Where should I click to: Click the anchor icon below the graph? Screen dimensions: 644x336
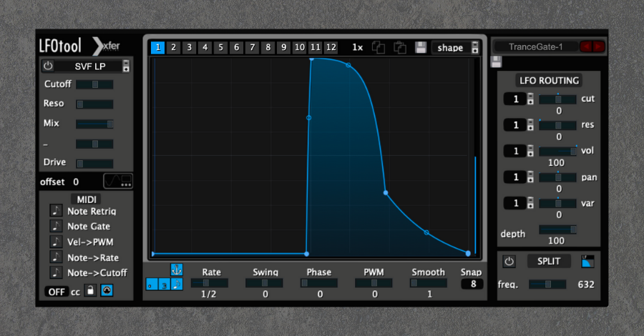pyautogui.click(x=177, y=270)
